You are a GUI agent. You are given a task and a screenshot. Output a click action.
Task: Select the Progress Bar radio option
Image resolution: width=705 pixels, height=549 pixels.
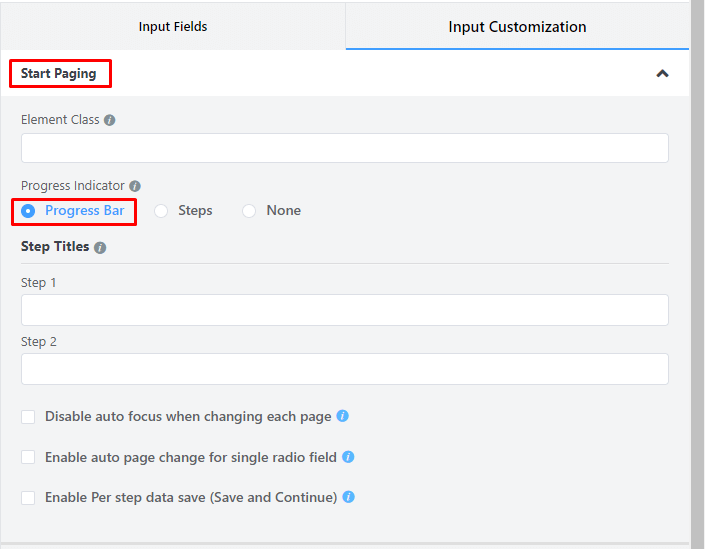28,211
